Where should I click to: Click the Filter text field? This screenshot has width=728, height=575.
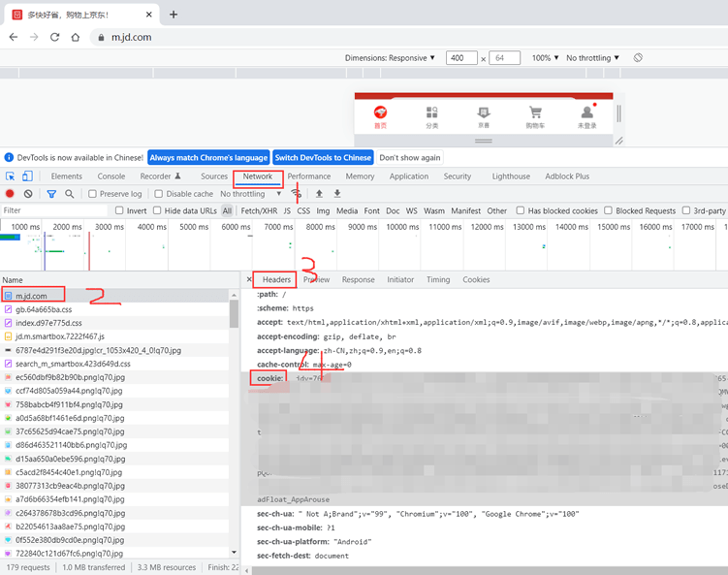tap(55, 210)
